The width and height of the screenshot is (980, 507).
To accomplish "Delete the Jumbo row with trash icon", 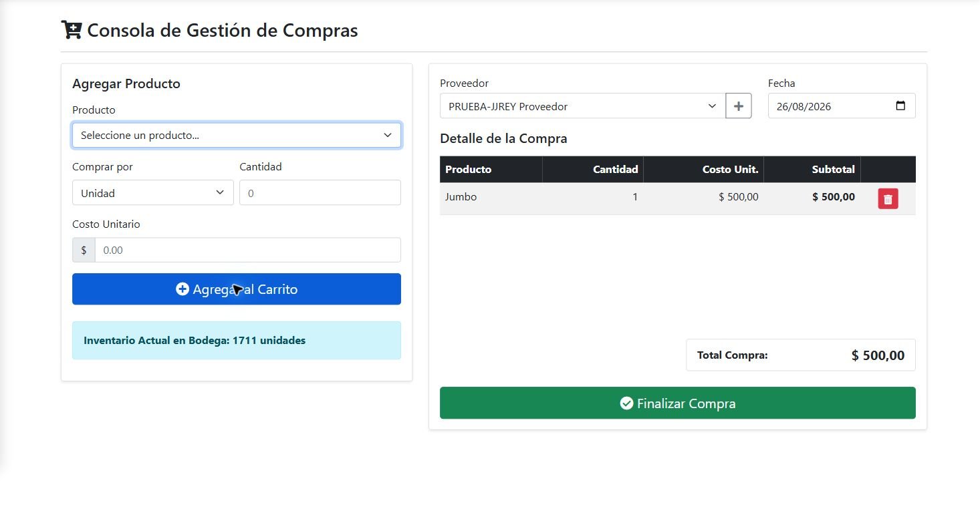I will click(x=888, y=198).
